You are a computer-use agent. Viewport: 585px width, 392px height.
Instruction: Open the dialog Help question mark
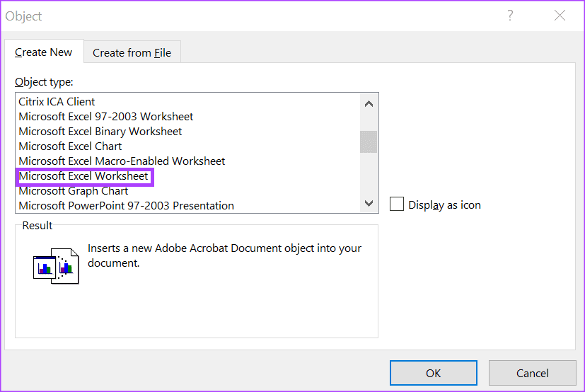click(x=511, y=16)
